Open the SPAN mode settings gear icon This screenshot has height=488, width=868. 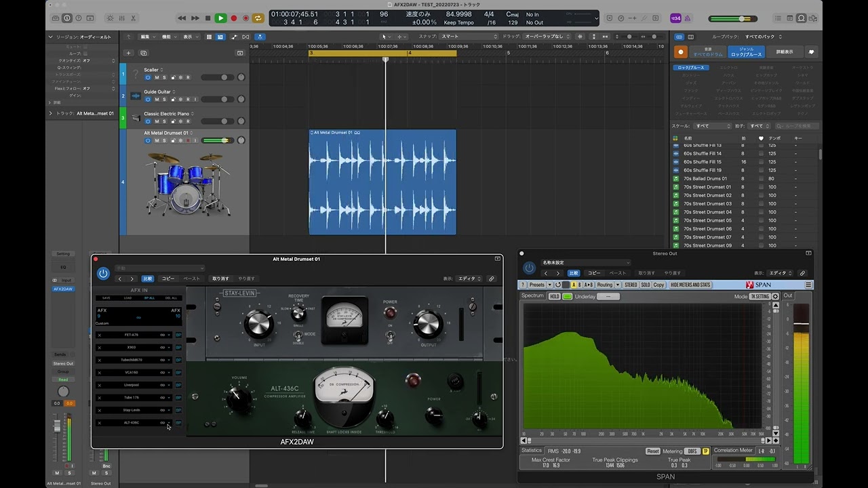click(776, 296)
